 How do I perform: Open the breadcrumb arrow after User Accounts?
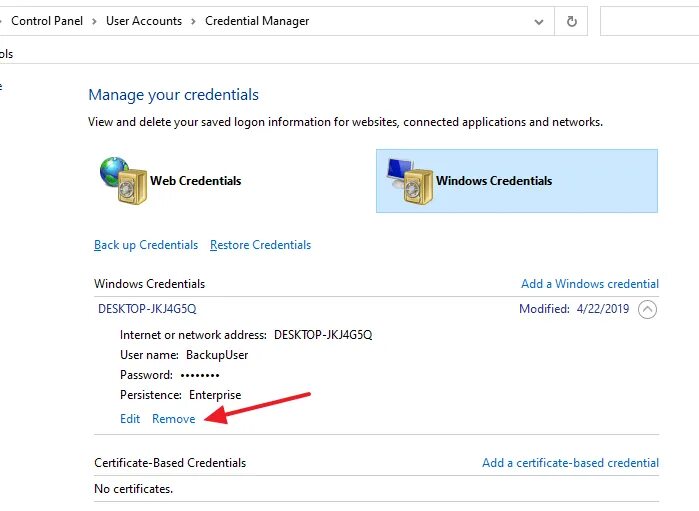click(x=194, y=21)
